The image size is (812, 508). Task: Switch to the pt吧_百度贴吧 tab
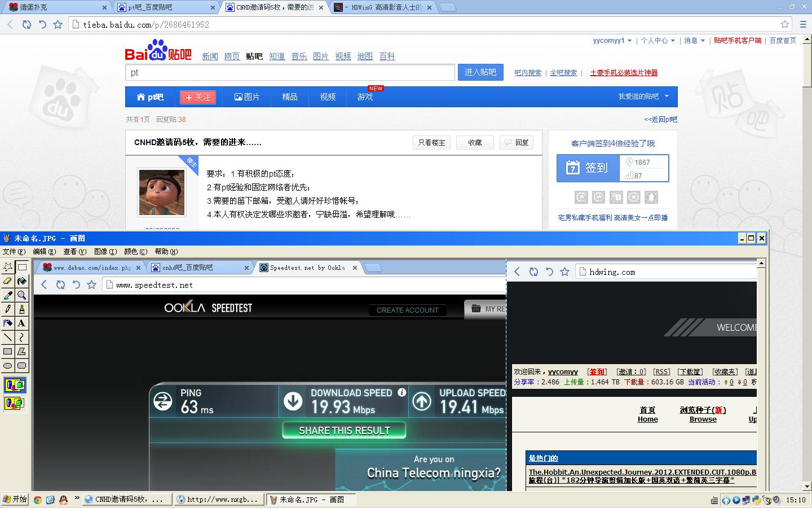(x=165, y=7)
